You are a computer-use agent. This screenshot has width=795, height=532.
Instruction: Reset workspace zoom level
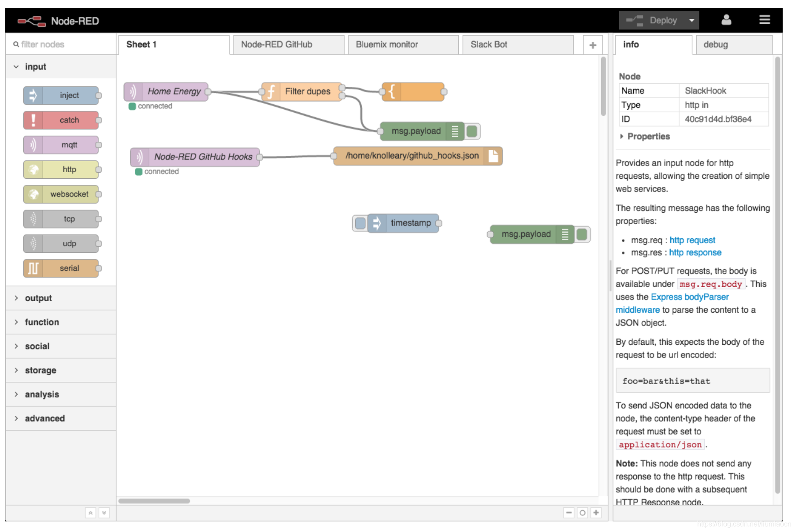[x=583, y=513]
